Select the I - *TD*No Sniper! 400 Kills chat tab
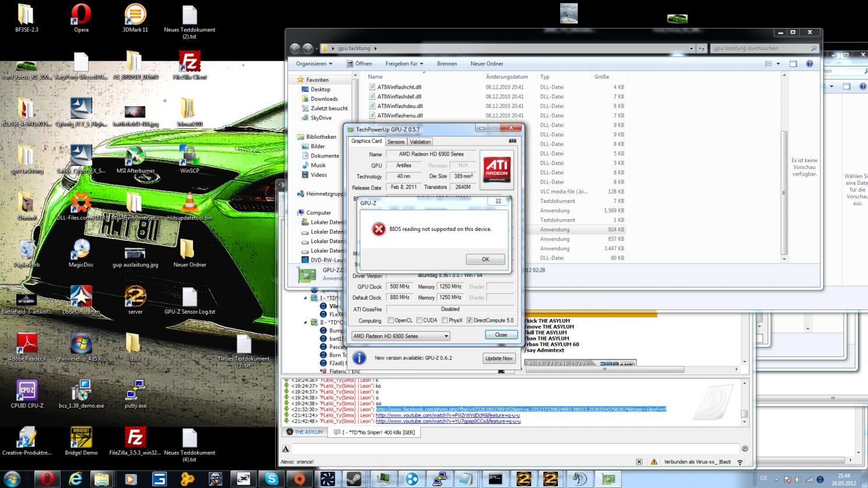This screenshot has width=868, height=488. (x=374, y=432)
